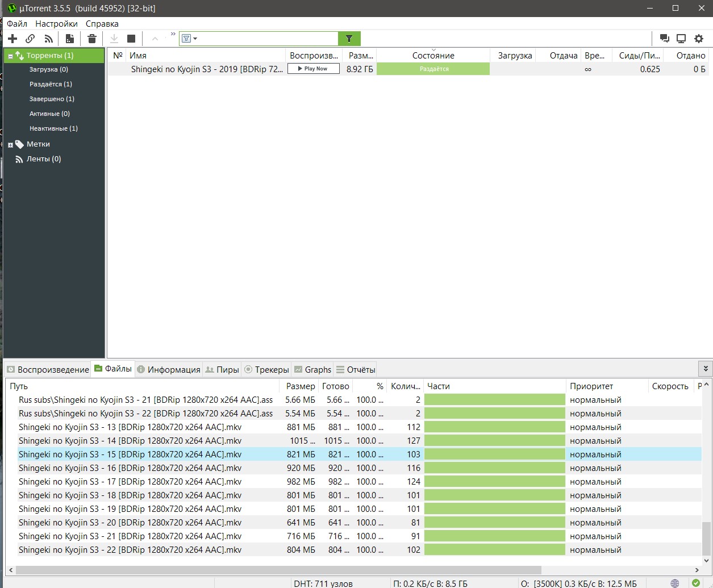This screenshot has height=588, width=713.
Task: Click network globe icon in status bar
Action: pos(675,583)
